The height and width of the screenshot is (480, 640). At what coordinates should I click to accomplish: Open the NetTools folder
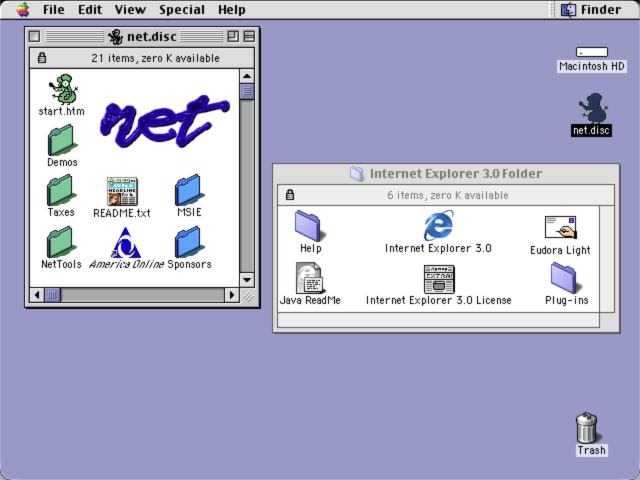click(x=61, y=242)
